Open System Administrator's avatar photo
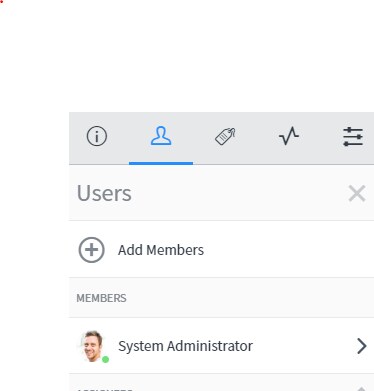Image resolution: width=374 pixels, height=391 pixels. [x=93, y=346]
